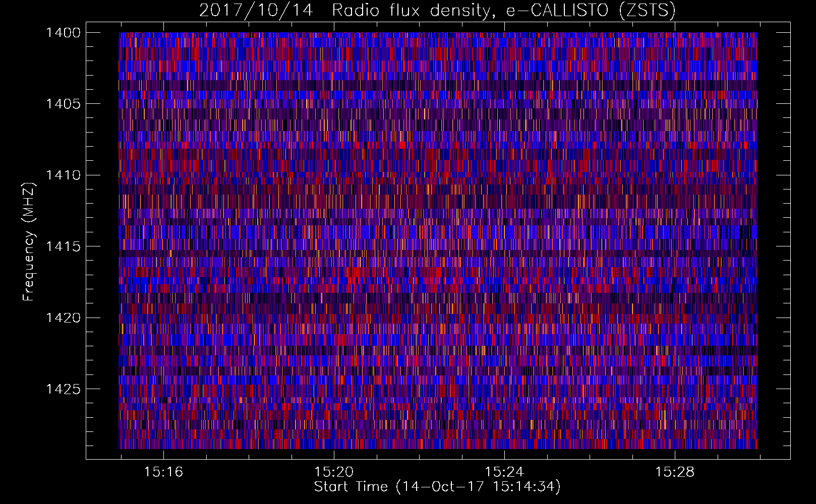Viewport: 816px width, 504px height.
Task: Click the 15:16 time tick label
Action: (x=163, y=472)
